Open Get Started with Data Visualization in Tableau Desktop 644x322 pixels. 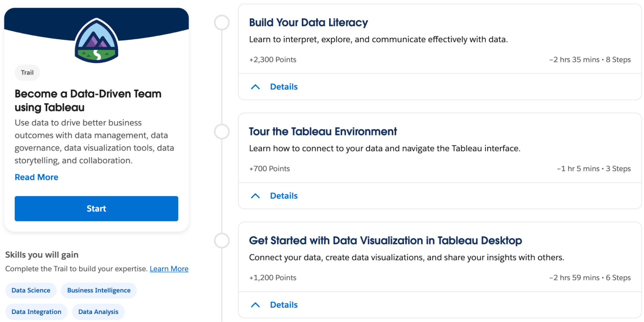[385, 241]
